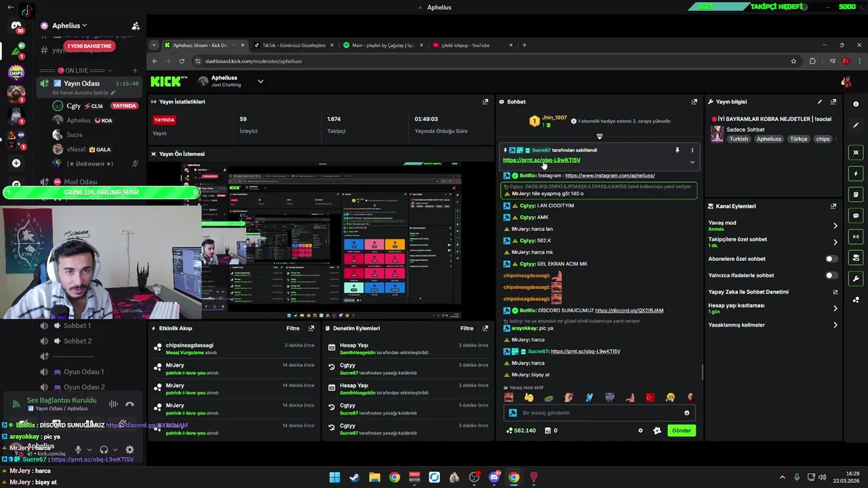
Task: Pop out the Yayın İstatistikleri panel
Action: (485, 102)
